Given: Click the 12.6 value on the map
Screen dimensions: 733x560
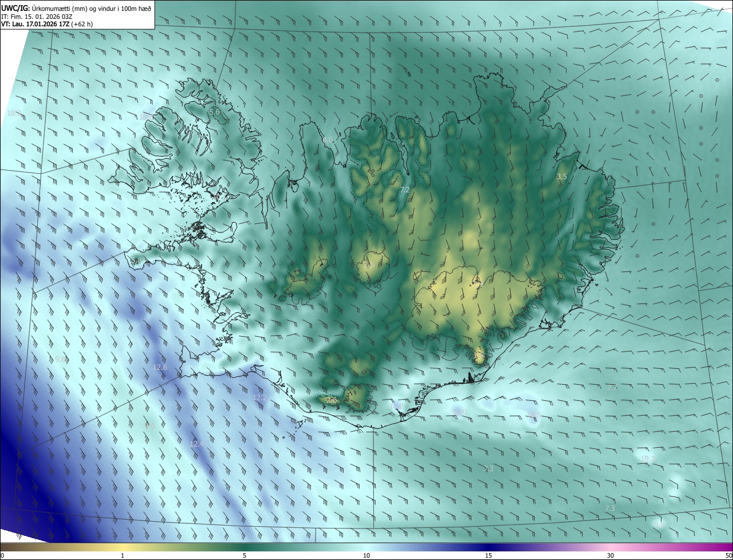Looking at the screenshot, I should 160,367.
